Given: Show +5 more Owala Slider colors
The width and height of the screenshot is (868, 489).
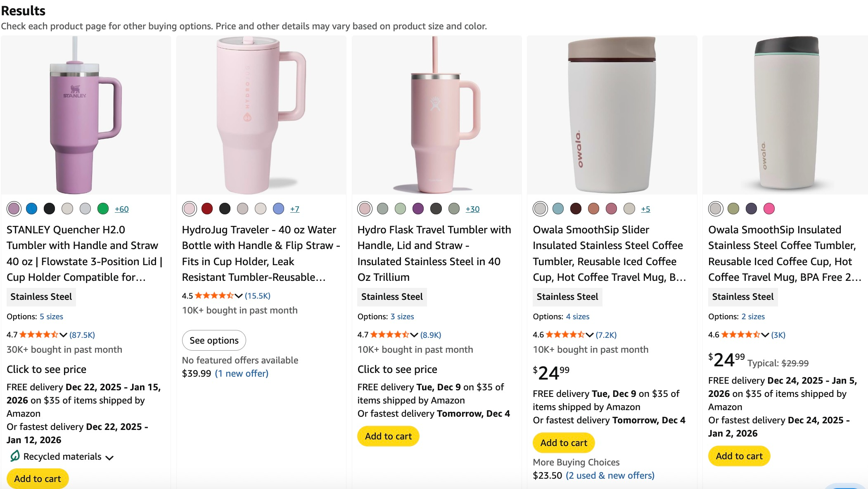Looking at the screenshot, I should (645, 209).
